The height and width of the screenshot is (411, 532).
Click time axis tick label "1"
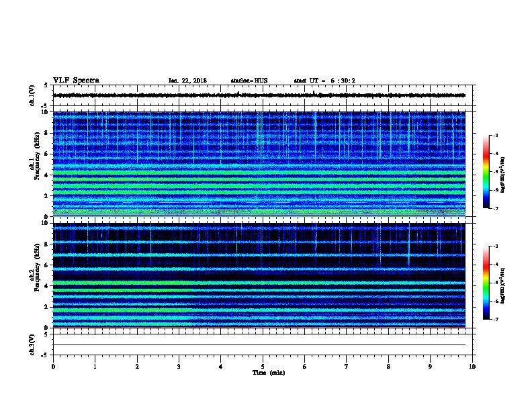coord(95,367)
